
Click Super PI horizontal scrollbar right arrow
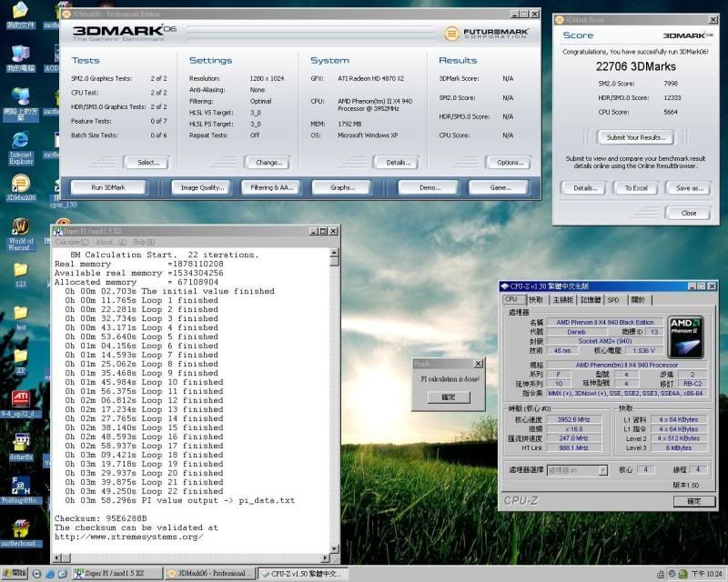click(x=326, y=557)
